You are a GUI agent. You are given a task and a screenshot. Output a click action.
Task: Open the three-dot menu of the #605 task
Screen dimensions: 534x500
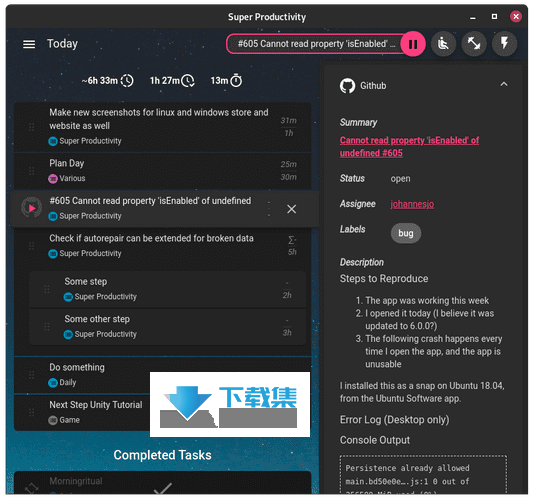click(x=269, y=208)
